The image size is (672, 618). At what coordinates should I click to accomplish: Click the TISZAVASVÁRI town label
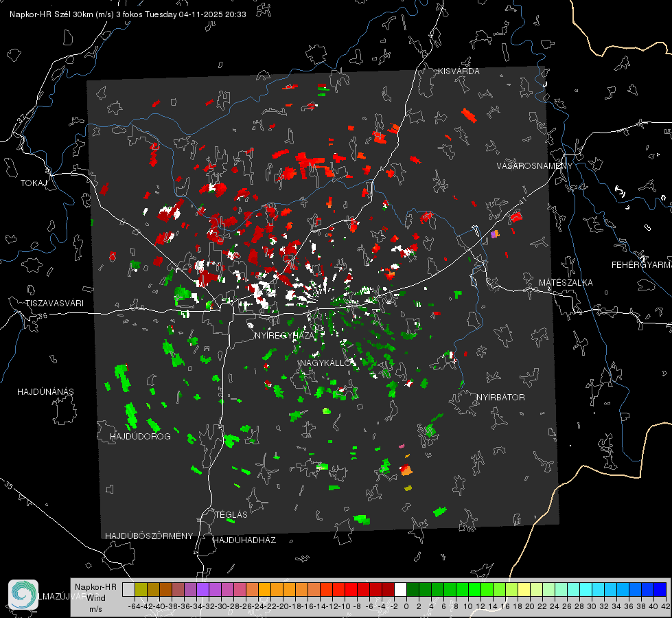tap(54, 304)
